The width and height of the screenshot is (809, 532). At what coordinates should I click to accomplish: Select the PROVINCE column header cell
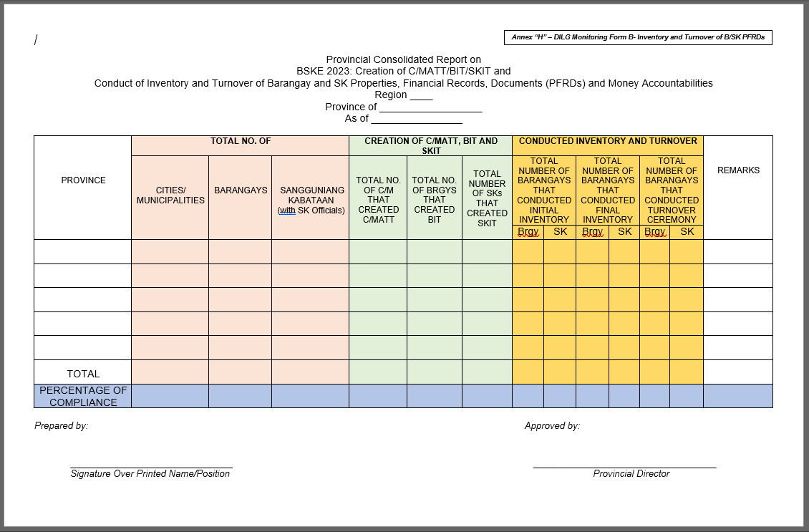[82, 180]
